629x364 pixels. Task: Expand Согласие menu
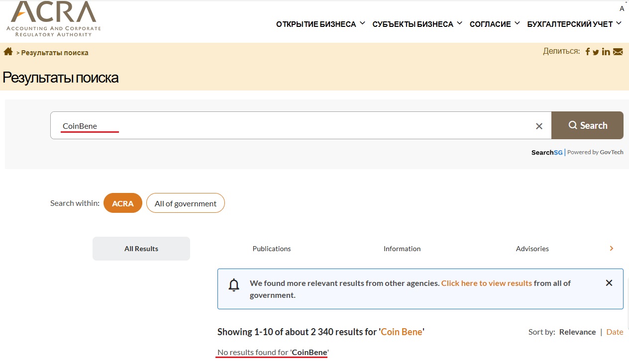[x=495, y=24]
